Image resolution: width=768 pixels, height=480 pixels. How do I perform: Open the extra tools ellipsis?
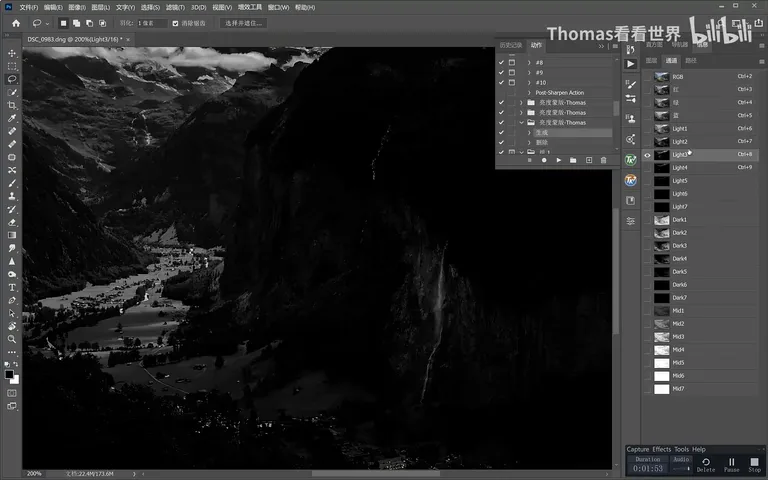(x=12, y=352)
